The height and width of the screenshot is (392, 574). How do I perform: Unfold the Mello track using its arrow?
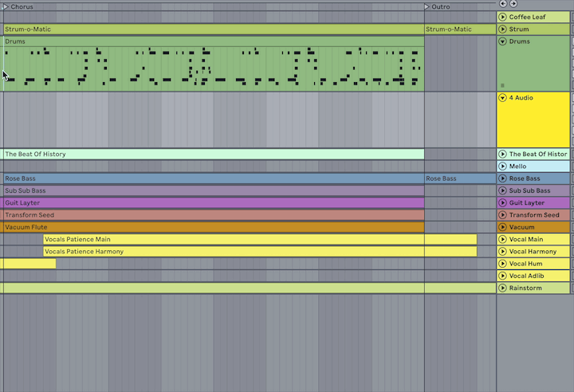coord(503,167)
